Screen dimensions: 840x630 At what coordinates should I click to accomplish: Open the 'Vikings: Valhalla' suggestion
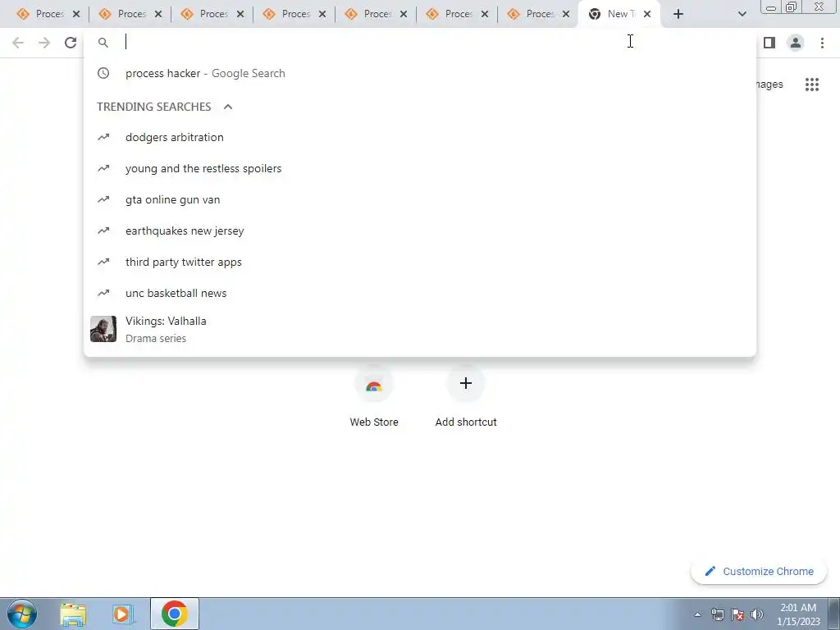pos(420,329)
